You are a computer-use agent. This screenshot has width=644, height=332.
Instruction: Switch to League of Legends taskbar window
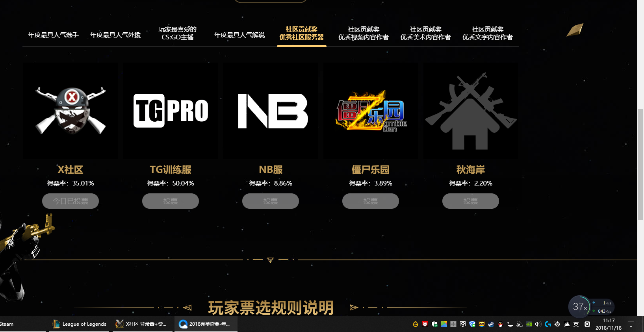coord(79,324)
